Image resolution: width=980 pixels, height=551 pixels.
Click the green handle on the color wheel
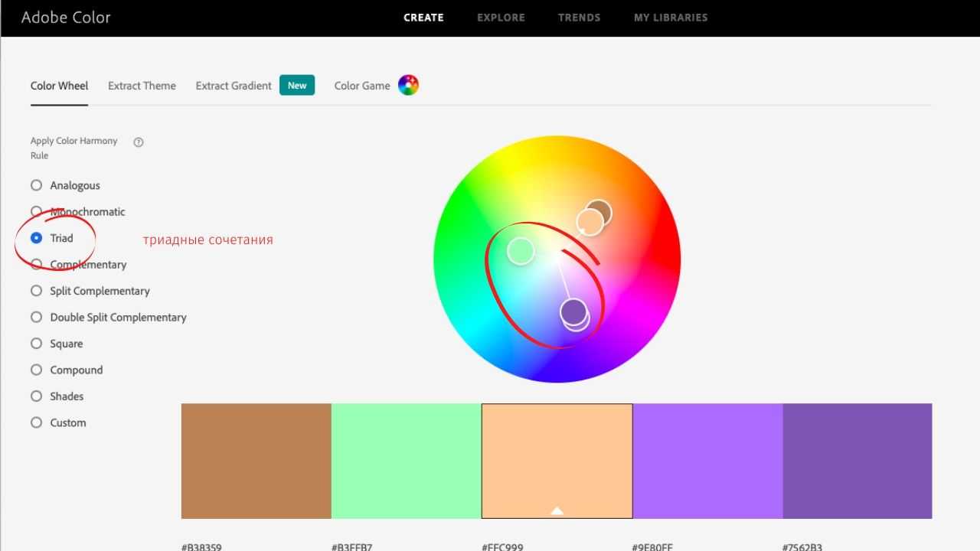click(x=521, y=250)
